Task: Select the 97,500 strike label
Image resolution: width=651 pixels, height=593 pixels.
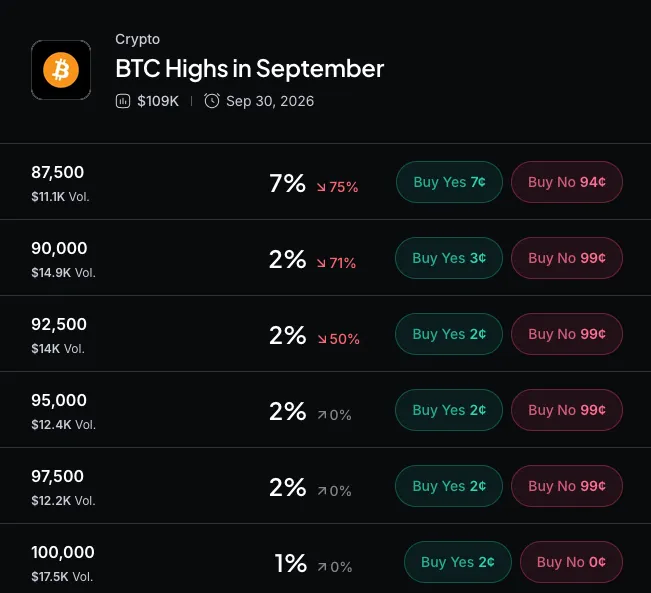Action: [57, 476]
